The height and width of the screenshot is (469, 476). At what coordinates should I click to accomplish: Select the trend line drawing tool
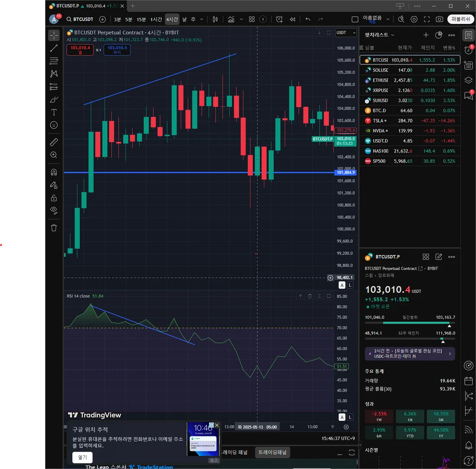(x=54, y=48)
